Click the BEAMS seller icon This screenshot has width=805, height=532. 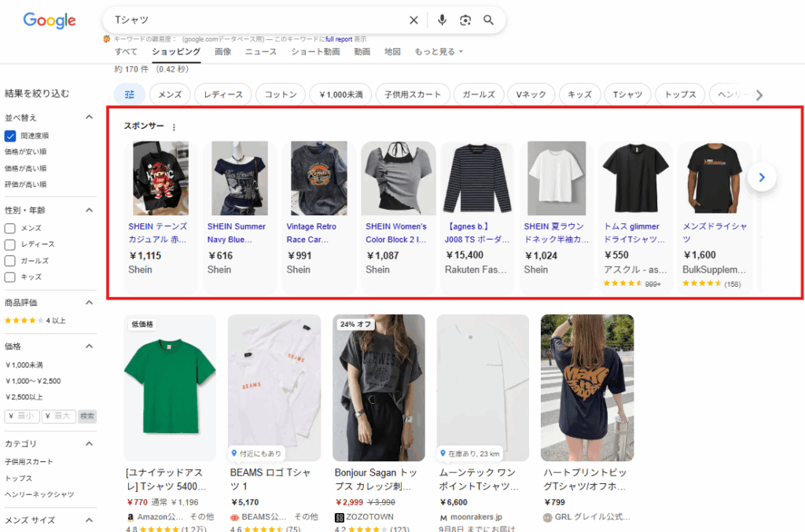click(x=234, y=517)
